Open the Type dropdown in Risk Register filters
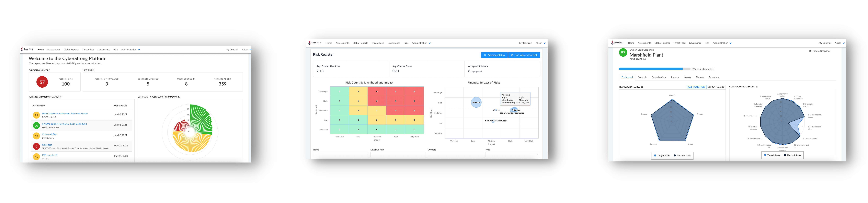 click(513, 155)
